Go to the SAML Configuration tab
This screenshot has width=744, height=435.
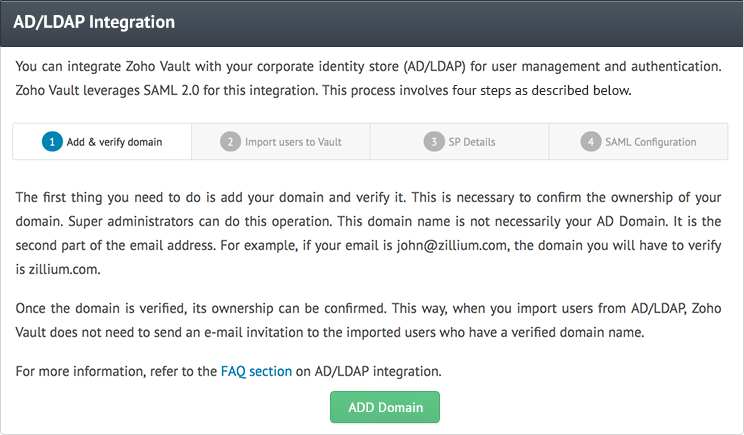650,142
